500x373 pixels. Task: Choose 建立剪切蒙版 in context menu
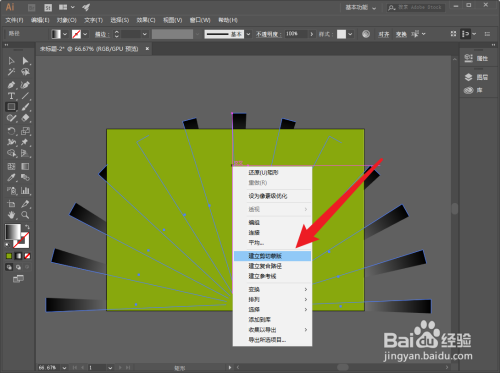[x=272, y=256]
